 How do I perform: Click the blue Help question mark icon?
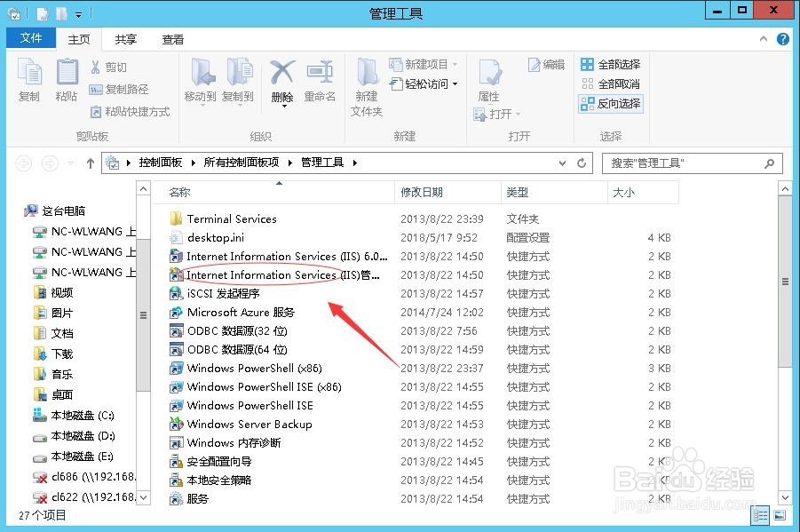(x=782, y=39)
